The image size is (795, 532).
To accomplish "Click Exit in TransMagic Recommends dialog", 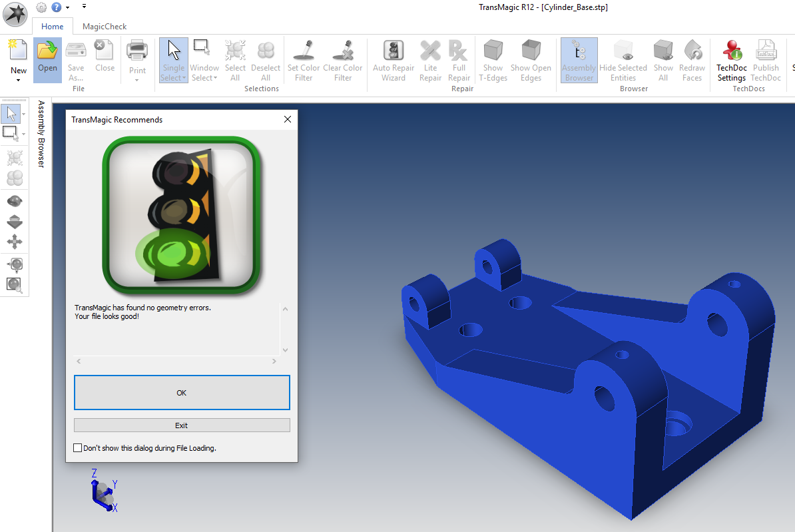I will point(182,425).
